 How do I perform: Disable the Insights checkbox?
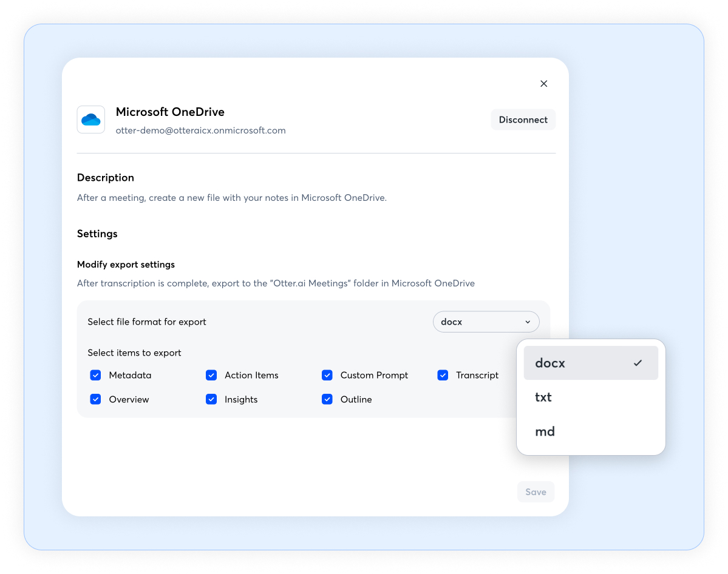211,399
